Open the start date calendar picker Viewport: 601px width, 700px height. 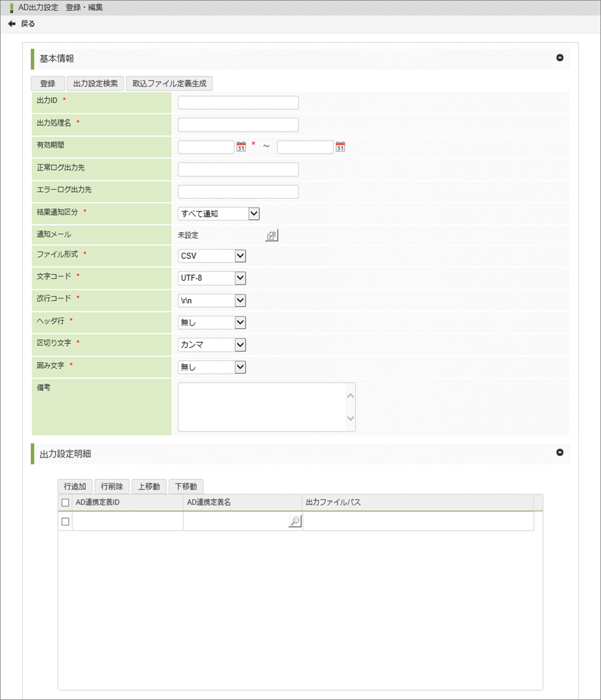241,147
